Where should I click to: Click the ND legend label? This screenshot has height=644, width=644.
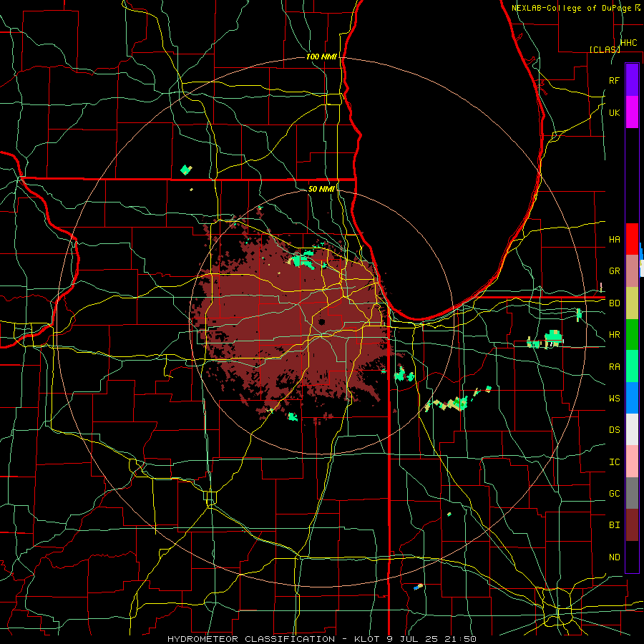[615, 557]
